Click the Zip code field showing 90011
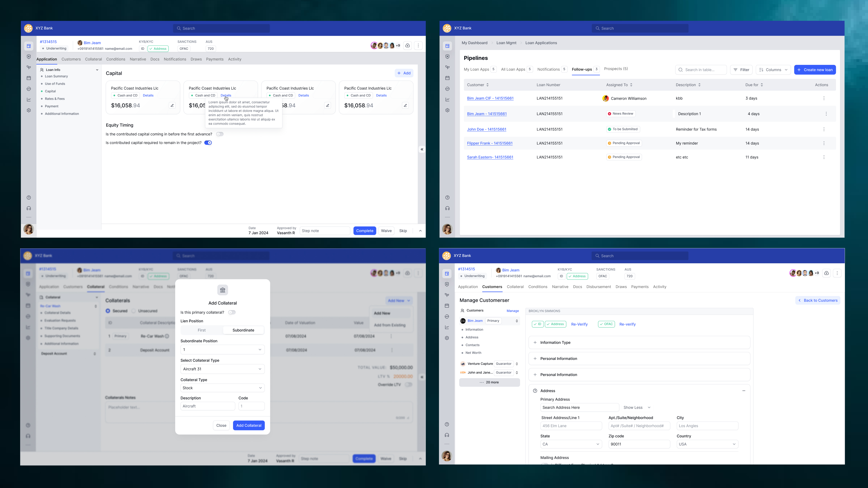 coord(639,444)
